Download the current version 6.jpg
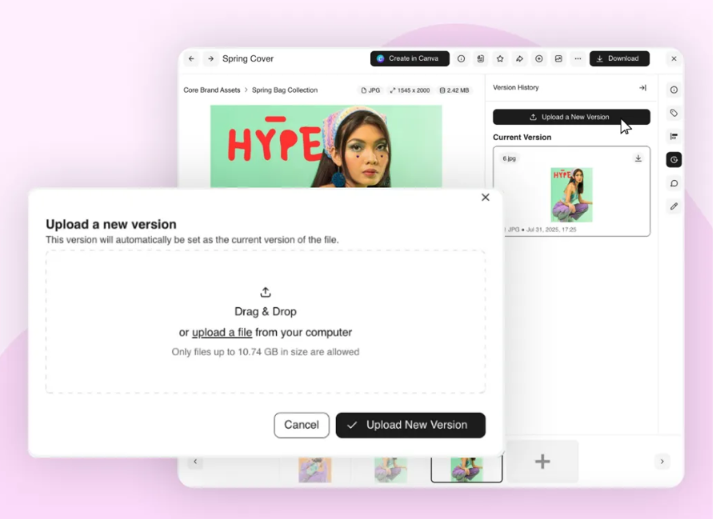Screen dimensions: 713x519 tap(638, 158)
